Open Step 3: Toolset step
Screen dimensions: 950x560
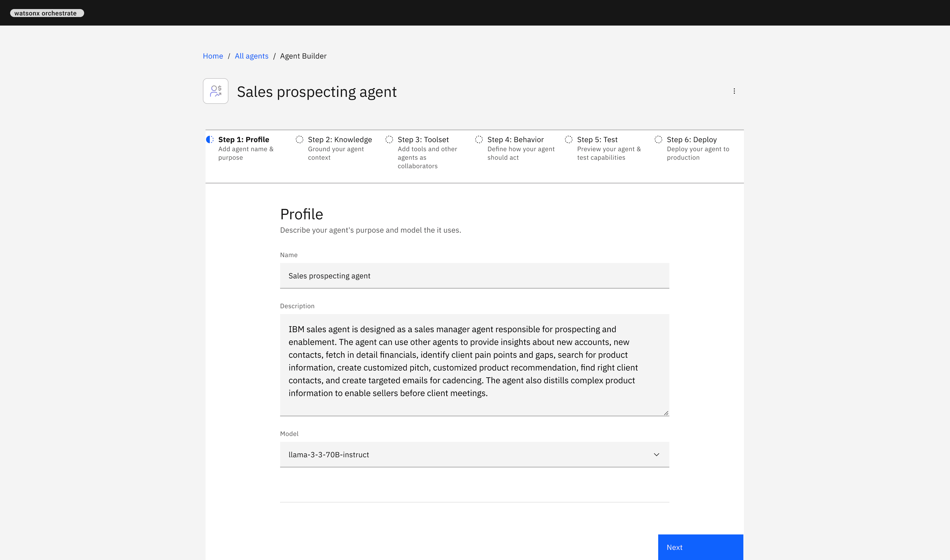point(423,140)
